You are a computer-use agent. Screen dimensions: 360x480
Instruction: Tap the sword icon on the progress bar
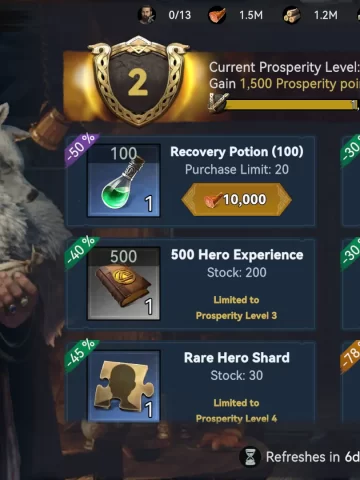tap(217, 102)
